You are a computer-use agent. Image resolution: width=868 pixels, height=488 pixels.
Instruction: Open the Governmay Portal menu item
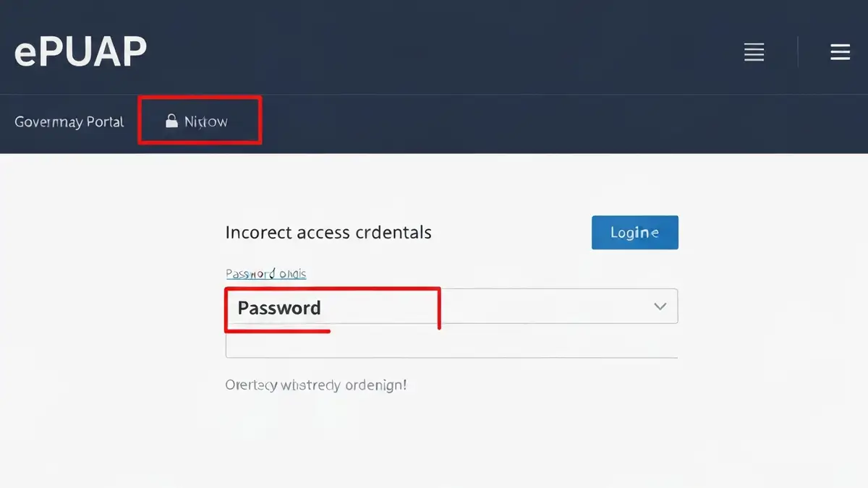click(x=69, y=121)
